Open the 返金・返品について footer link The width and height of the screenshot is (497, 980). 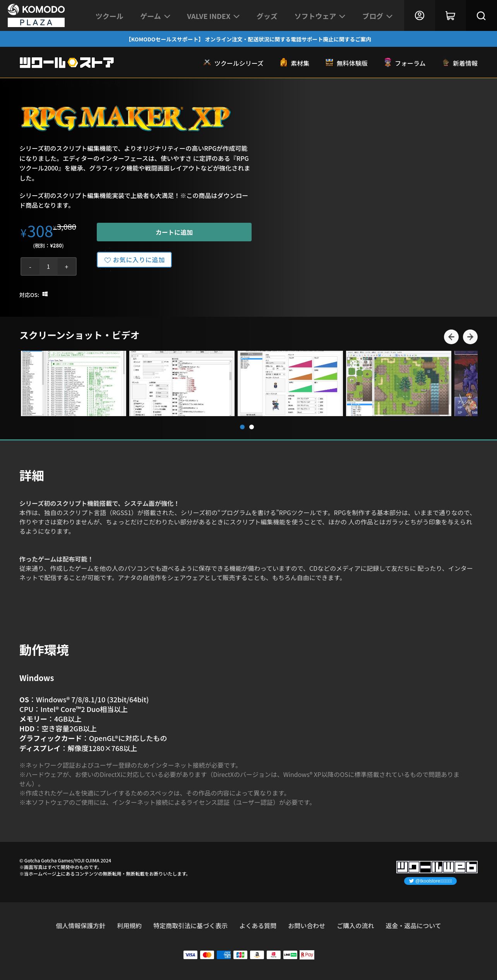coord(413,926)
